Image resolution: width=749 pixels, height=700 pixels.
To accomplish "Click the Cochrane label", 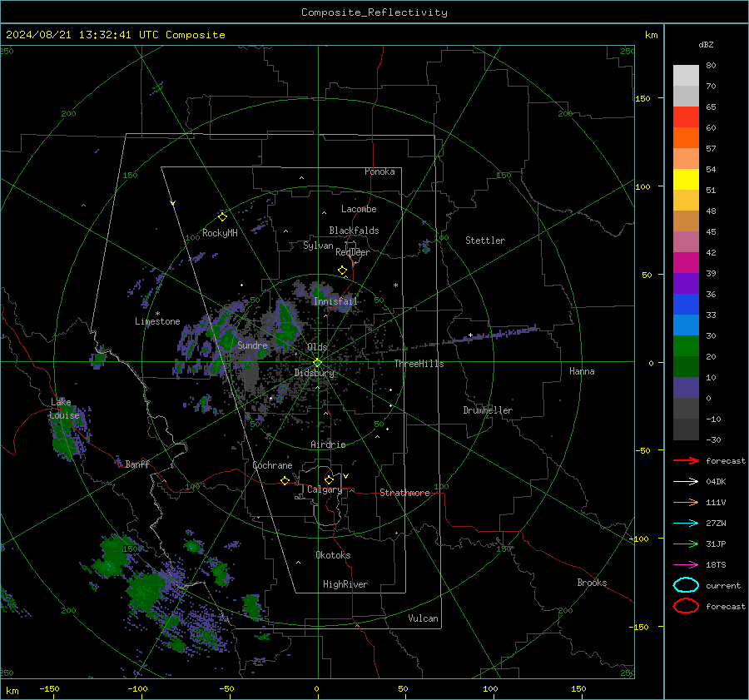I will 272,465.
